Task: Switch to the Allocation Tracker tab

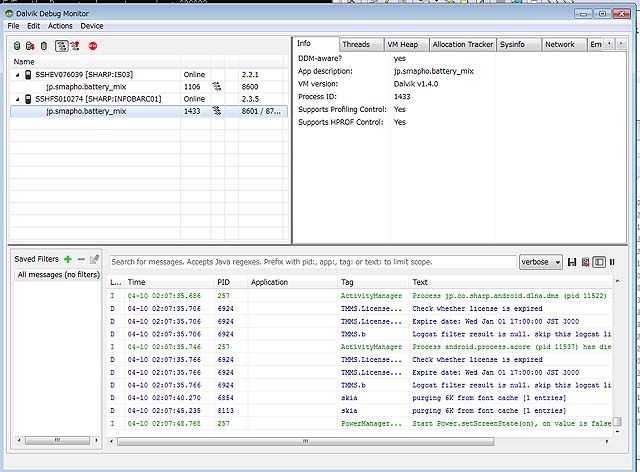Action: (462, 44)
